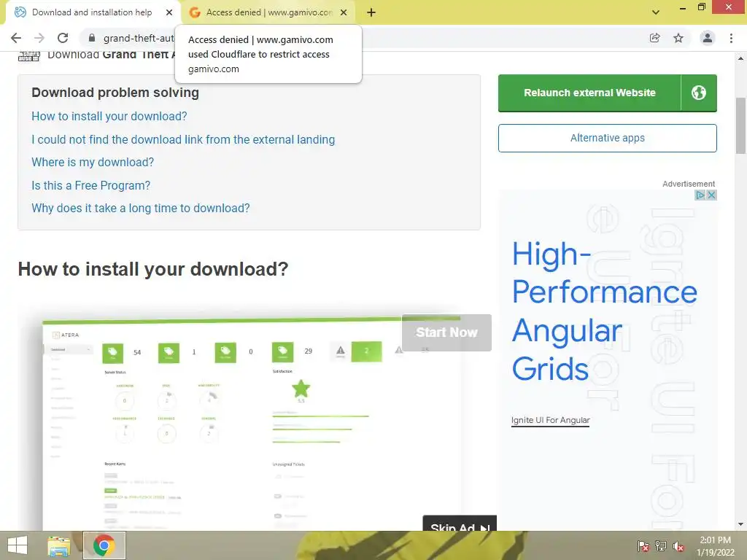This screenshot has height=560, width=747.
Task: Open 'Is this a Free Program?' link
Action: [x=90, y=185]
